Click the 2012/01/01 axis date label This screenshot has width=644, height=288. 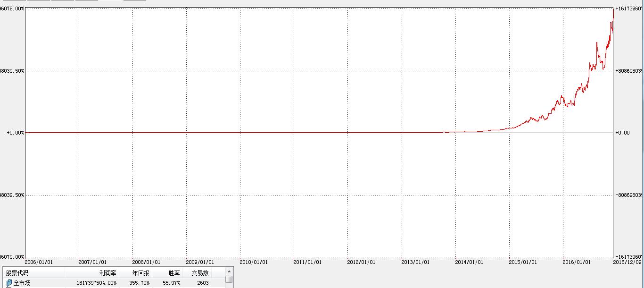[x=361, y=262]
